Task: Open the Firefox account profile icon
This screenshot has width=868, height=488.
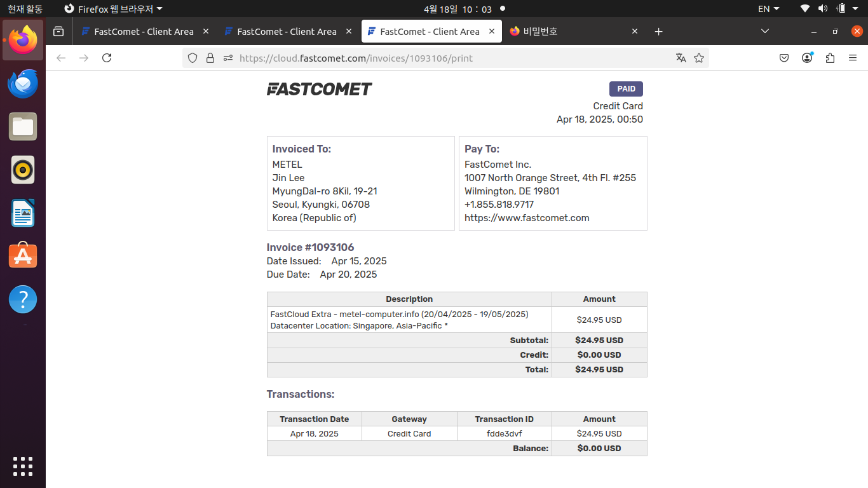Action: pos(807,58)
